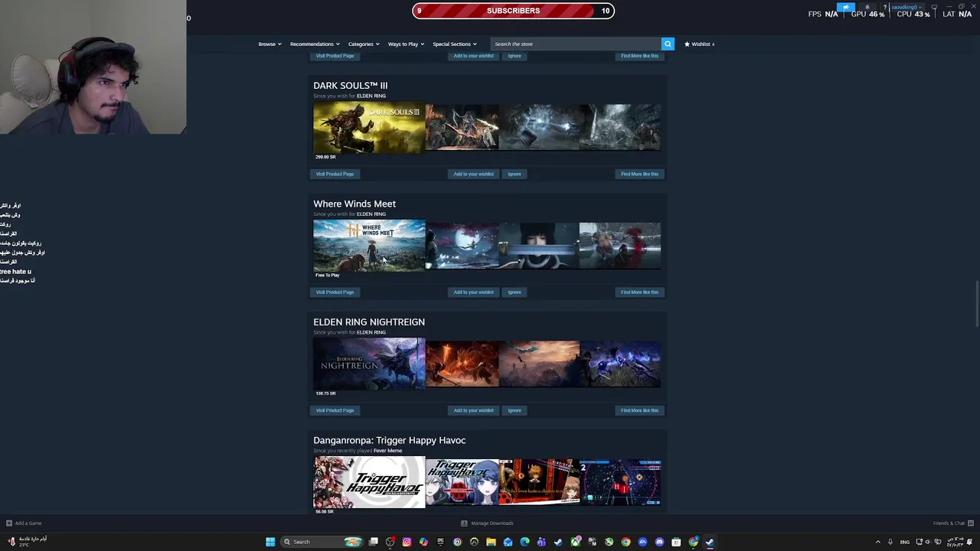The image size is (980, 551).
Task: Open Microsoft Store from the taskbar
Action: coord(676,542)
